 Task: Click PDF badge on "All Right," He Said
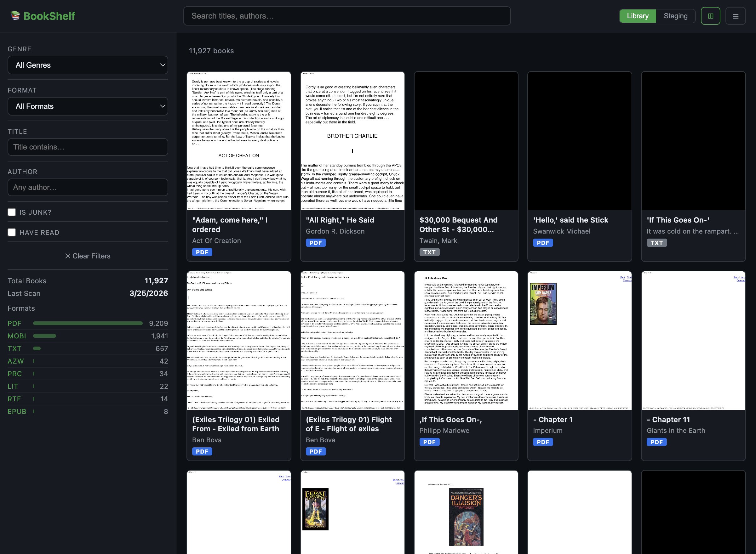315,243
